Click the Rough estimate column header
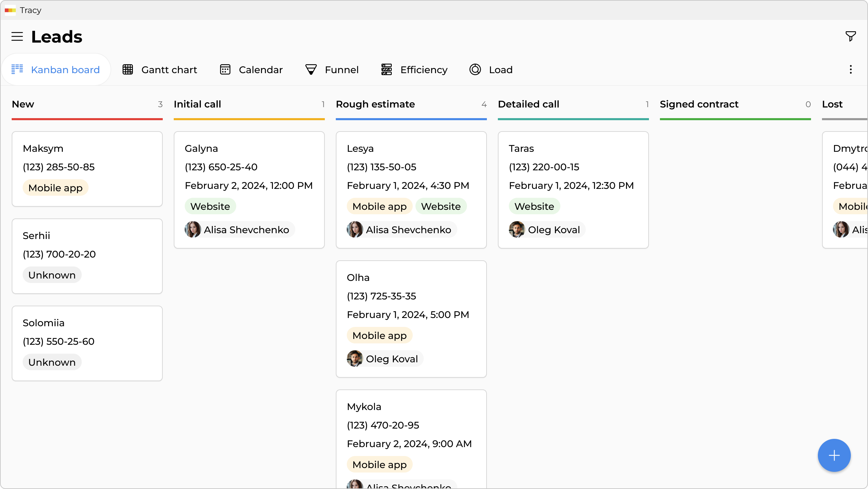The height and width of the screenshot is (489, 868). pyautogui.click(x=375, y=104)
